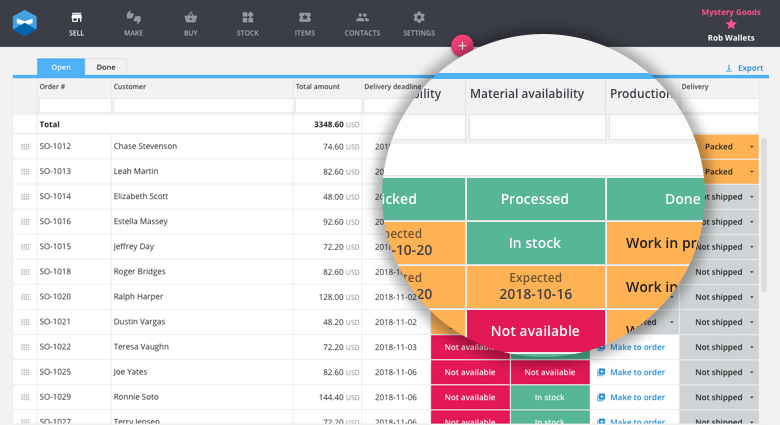Expand Packed delivery dropdown for SO-1012
This screenshot has height=425, width=780.
pyautogui.click(x=751, y=147)
